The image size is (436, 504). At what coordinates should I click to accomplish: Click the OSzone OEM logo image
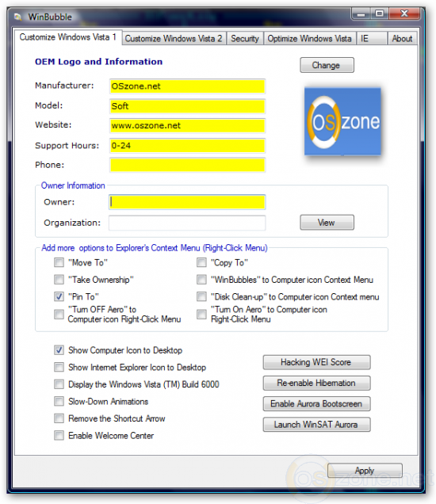(342, 121)
